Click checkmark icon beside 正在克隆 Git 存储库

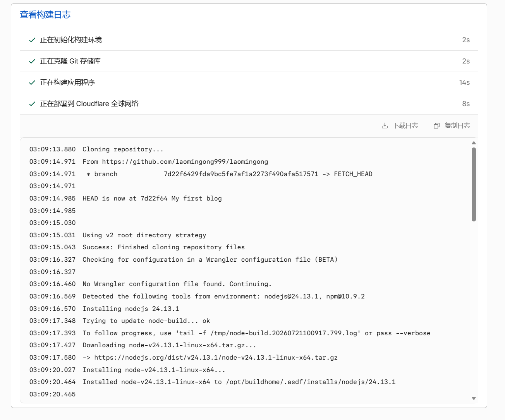32,61
